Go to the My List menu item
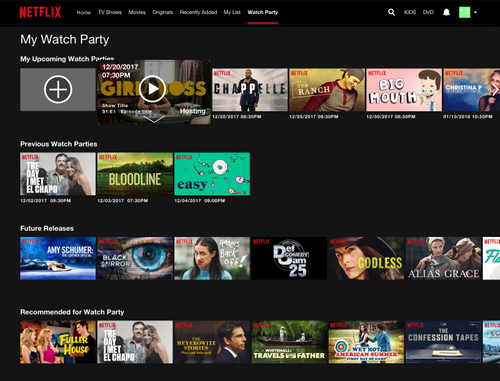500x381 pixels. (232, 12)
